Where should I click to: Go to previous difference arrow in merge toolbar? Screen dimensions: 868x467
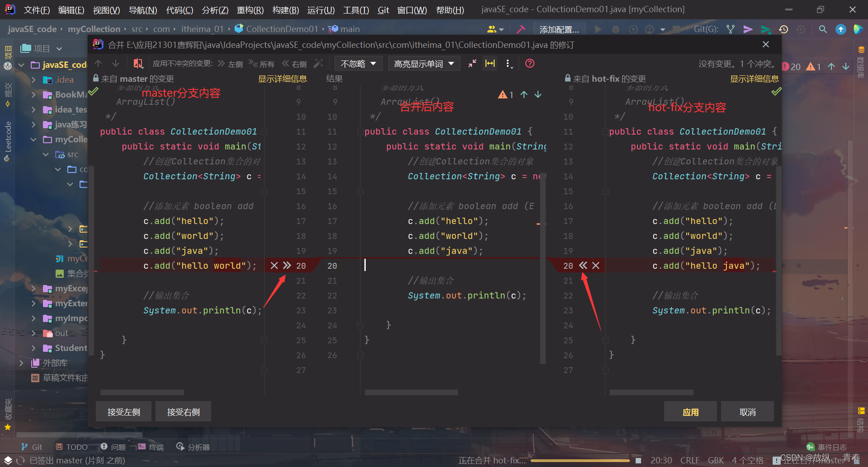click(x=98, y=64)
